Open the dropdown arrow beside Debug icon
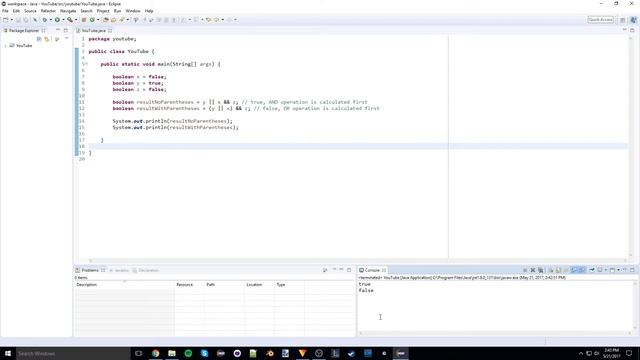 pos(50,20)
